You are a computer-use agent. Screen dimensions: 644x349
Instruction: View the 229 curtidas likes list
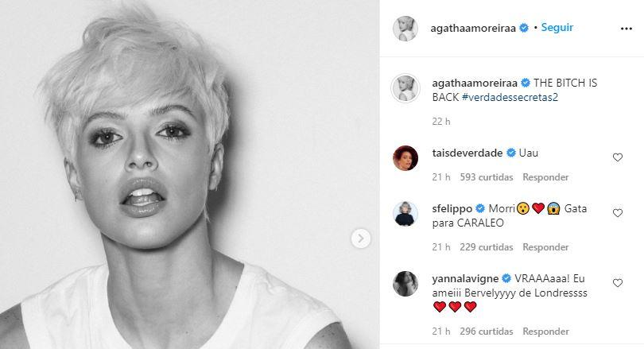tap(487, 247)
